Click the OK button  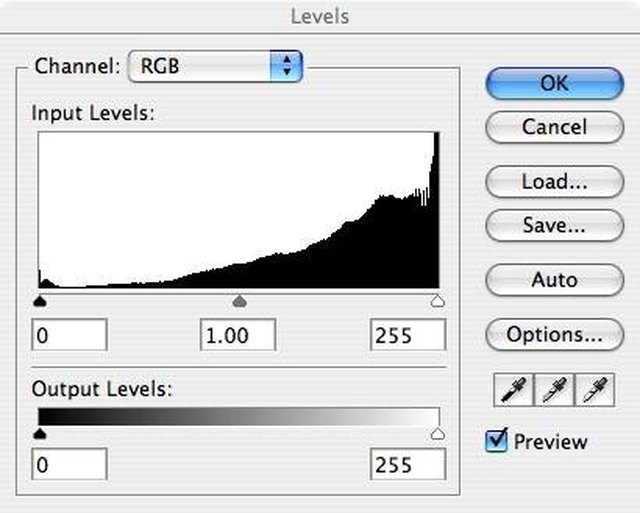point(555,84)
